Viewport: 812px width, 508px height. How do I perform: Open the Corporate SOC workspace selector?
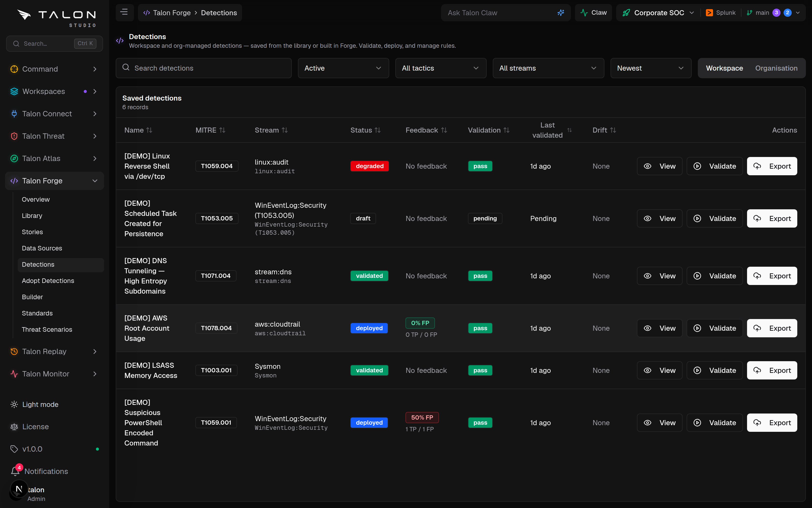(658, 13)
